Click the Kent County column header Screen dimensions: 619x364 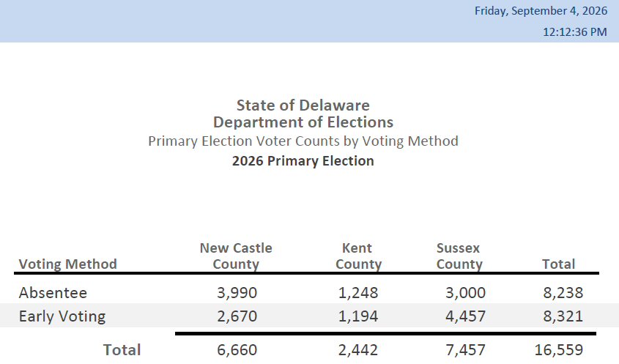[x=358, y=256]
